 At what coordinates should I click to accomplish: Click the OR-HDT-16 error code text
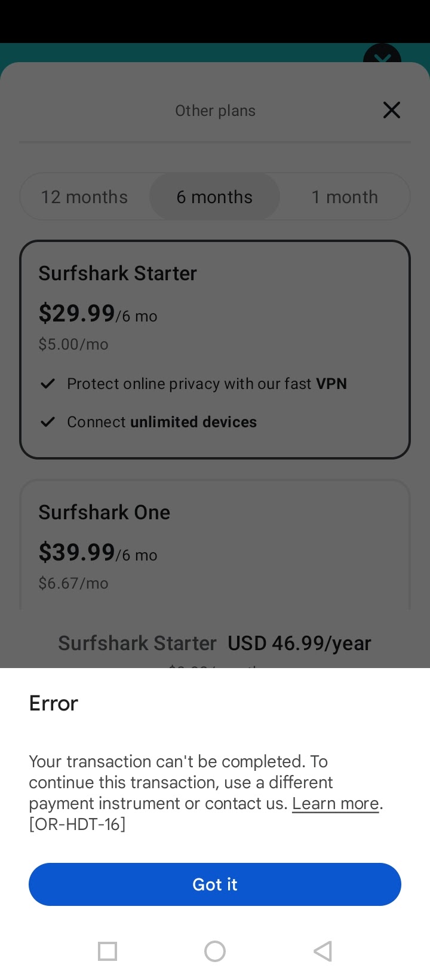click(78, 825)
